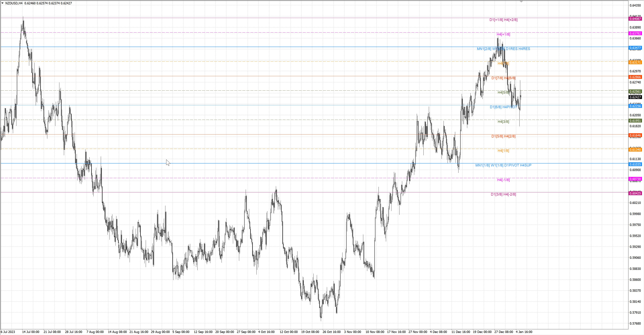Select the blue 0.63477 price label
644x335 pixels.
click(635, 48)
